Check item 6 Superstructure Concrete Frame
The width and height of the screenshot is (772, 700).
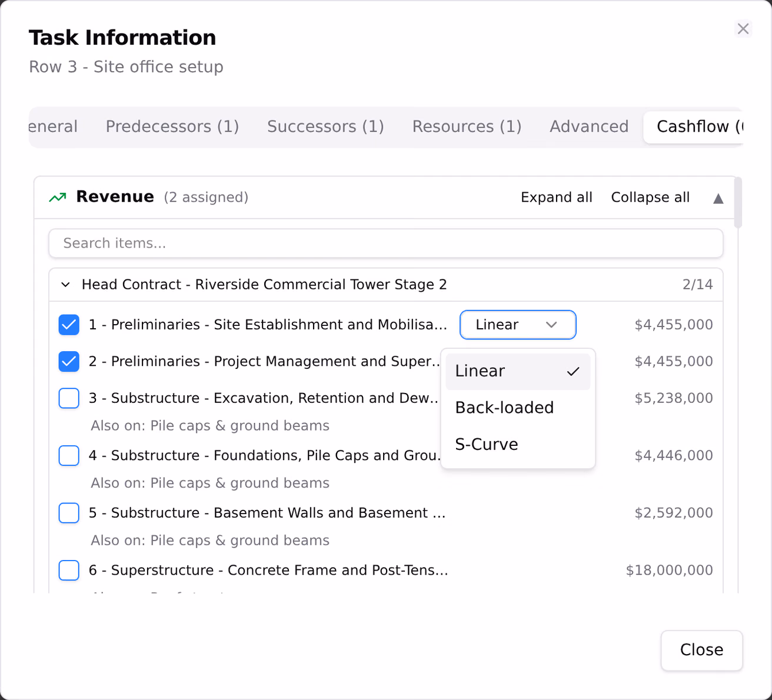(x=69, y=570)
